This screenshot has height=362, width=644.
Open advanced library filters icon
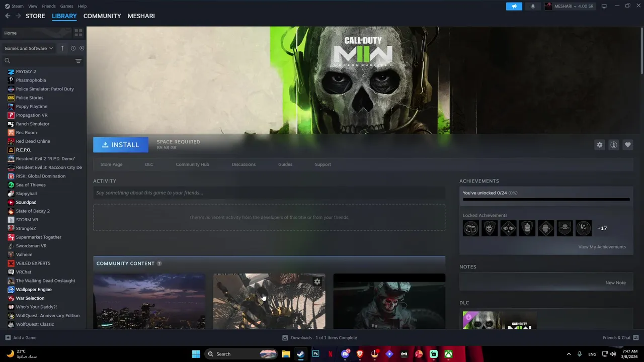point(78,61)
